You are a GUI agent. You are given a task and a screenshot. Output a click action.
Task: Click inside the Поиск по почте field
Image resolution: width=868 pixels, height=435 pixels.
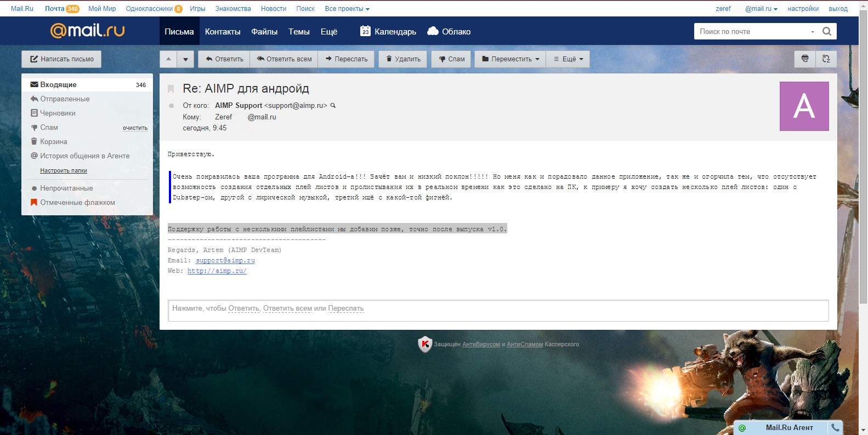(x=751, y=31)
